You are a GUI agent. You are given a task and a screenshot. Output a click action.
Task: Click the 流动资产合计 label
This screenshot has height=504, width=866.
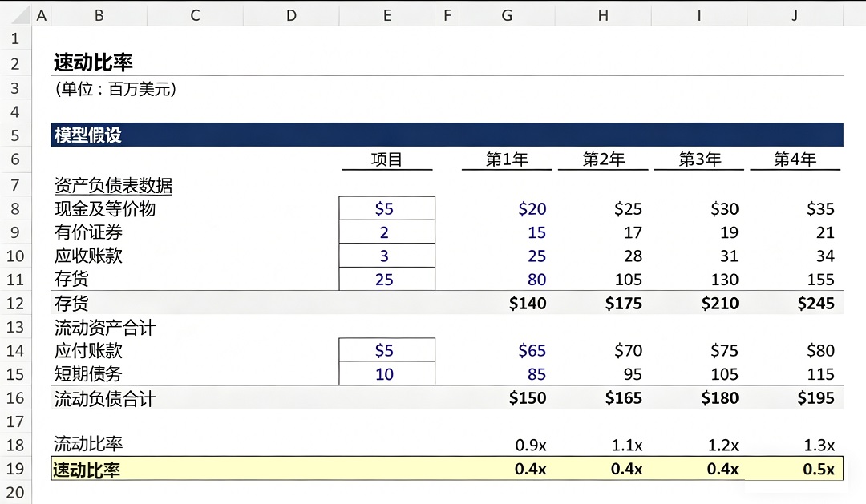point(105,328)
